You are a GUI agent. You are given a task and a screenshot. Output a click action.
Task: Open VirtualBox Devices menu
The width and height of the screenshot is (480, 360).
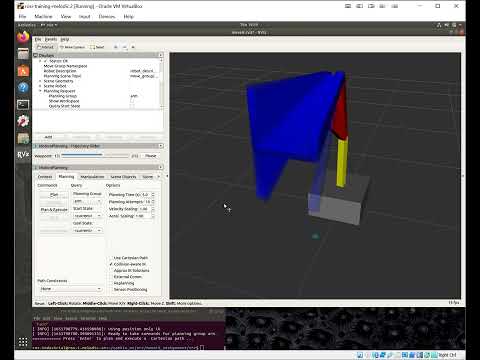[x=107, y=16]
